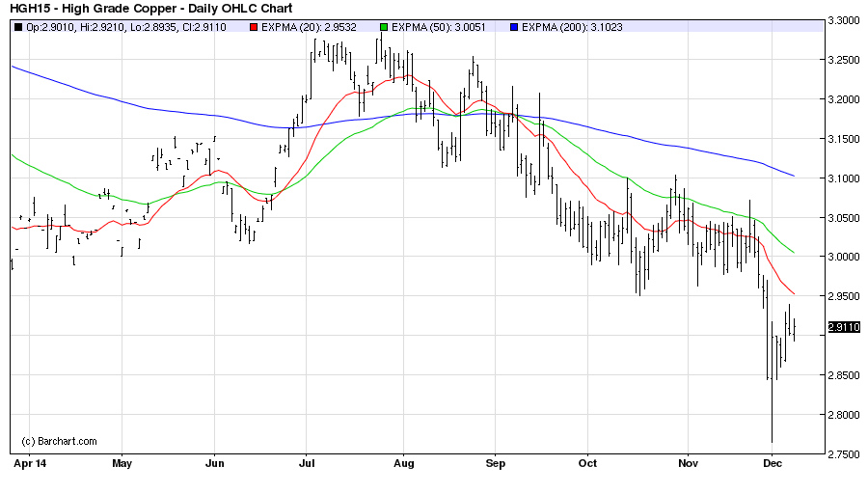Image resolution: width=868 pixels, height=493 pixels.
Task: Click the 2.7500 price axis label
Action: click(844, 454)
